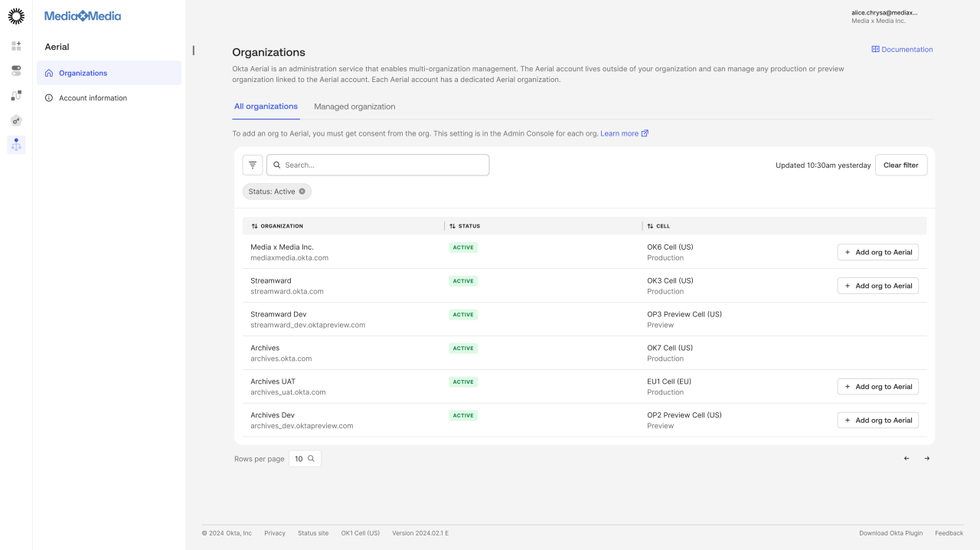
Task: Click inside the Search input field
Action: click(x=375, y=165)
